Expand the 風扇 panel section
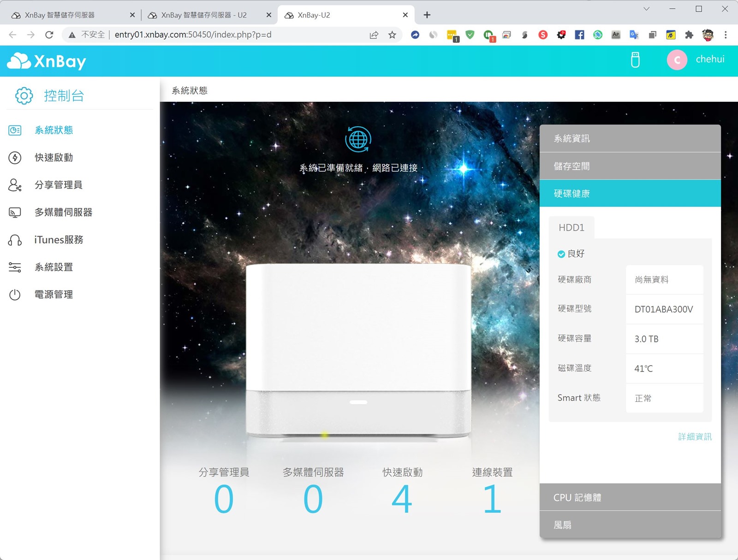The height and width of the screenshot is (560, 738). 630,525
